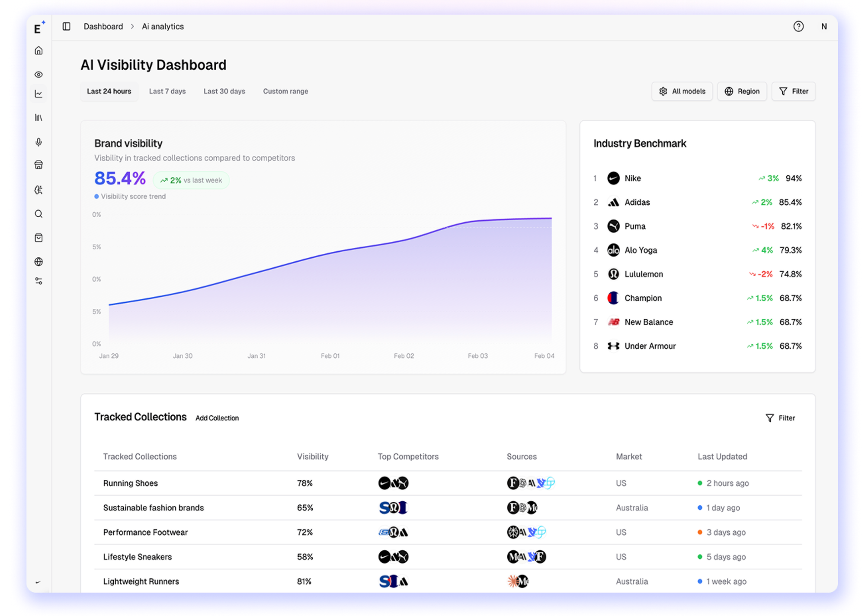This screenshot has height=616, width=865.
Task: Open Lightweight Runners collection
Action: pos(448,581)
